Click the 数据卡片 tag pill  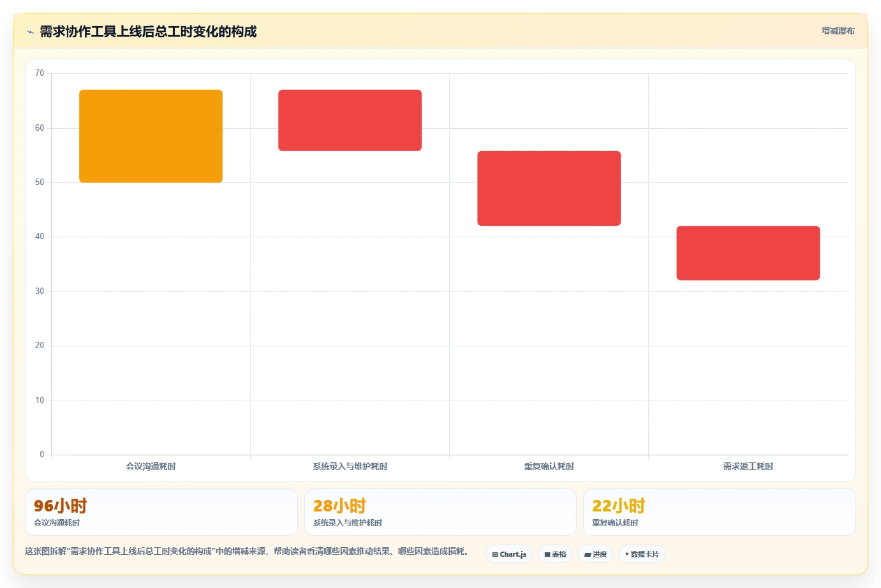(x=642, y=554)
